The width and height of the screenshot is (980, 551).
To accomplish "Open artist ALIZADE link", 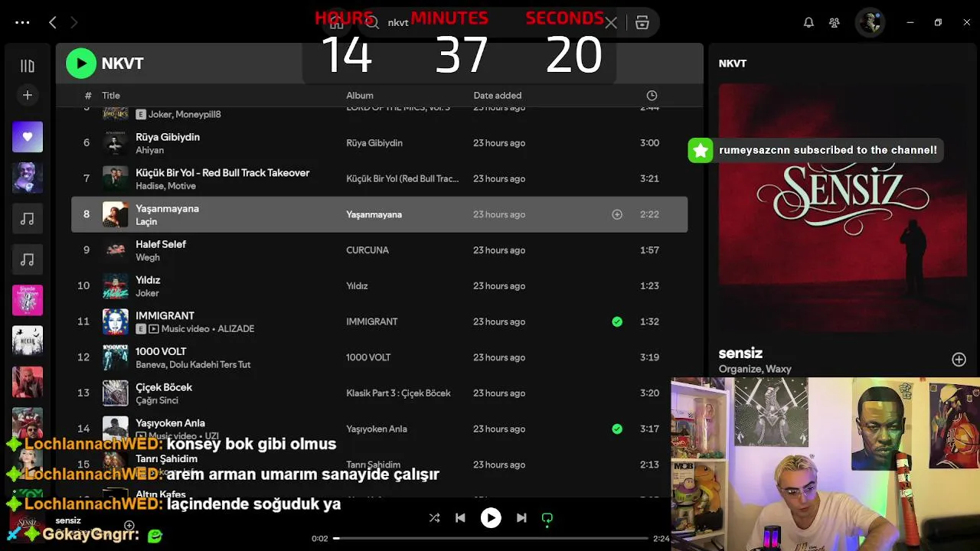I will [x=236, y=329].
